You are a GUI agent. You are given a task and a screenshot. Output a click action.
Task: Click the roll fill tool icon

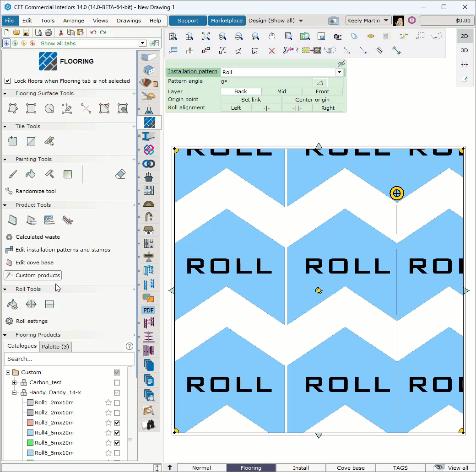tap(12, 304)
